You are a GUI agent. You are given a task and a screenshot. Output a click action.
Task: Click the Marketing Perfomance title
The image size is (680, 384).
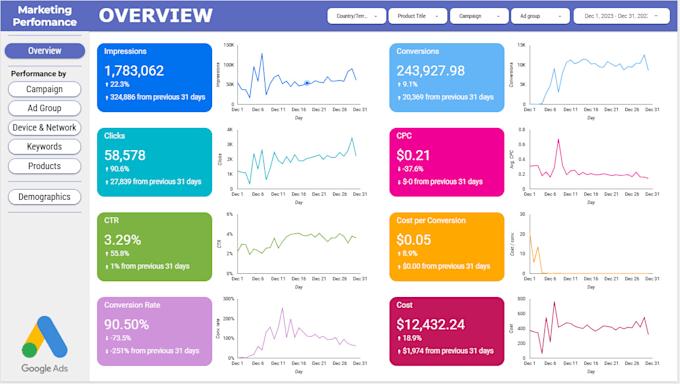coord(45,16)
